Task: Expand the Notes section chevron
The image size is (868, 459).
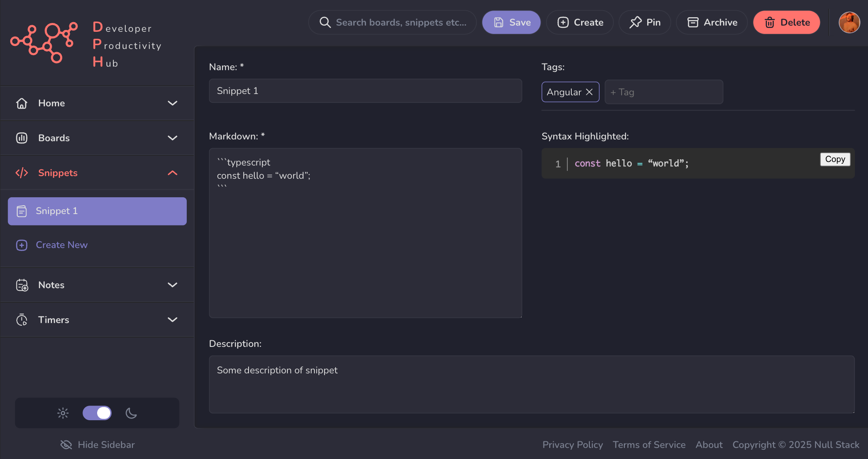Action: (x=173, y=285)
